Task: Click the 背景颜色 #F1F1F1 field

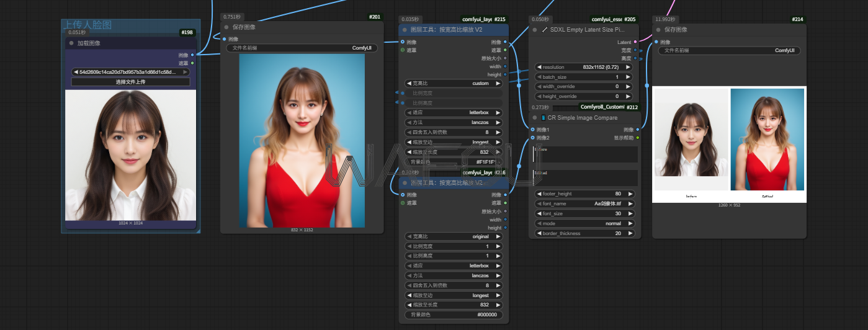Action: (x=453, y=162)
